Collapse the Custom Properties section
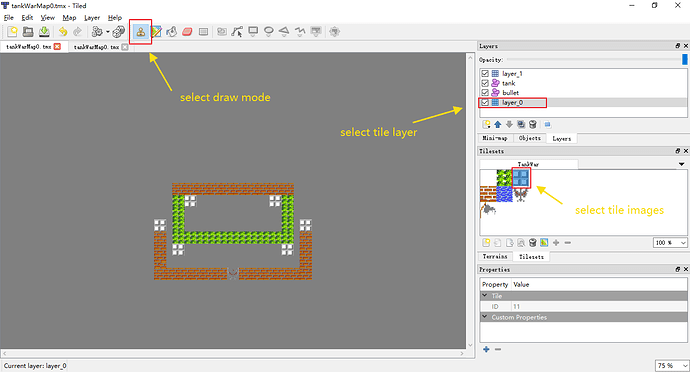690x372 pixels. [484, 317]
